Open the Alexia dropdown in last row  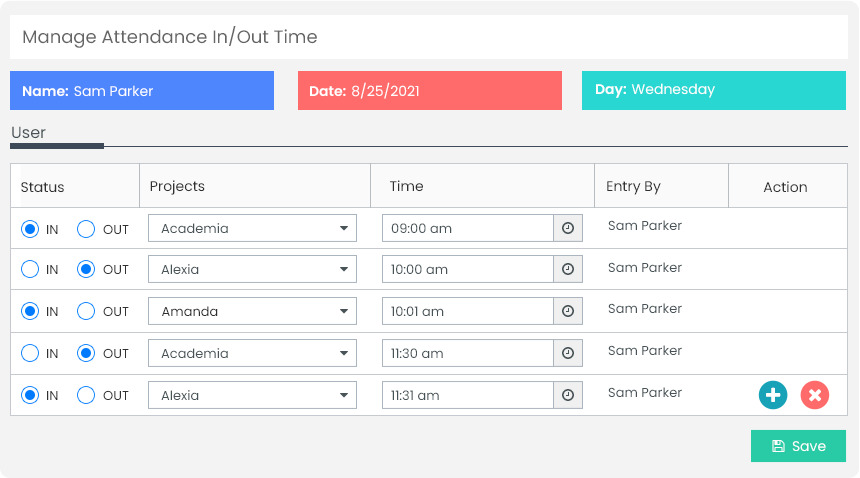[252, 395]
